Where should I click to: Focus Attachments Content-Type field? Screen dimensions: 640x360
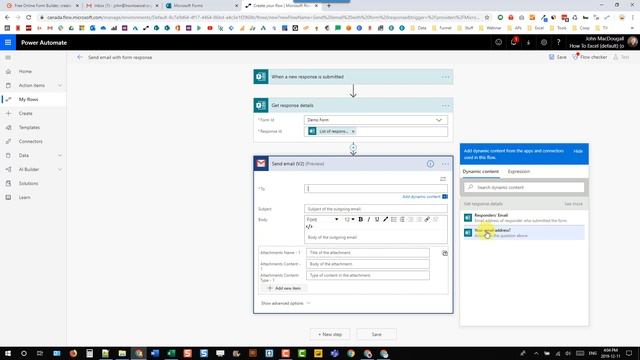(x=368, y=276)
